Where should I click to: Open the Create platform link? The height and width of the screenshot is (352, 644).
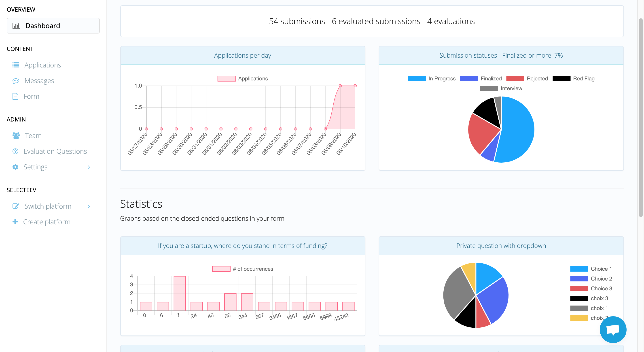pyautogui.click(x=47, y=222)
